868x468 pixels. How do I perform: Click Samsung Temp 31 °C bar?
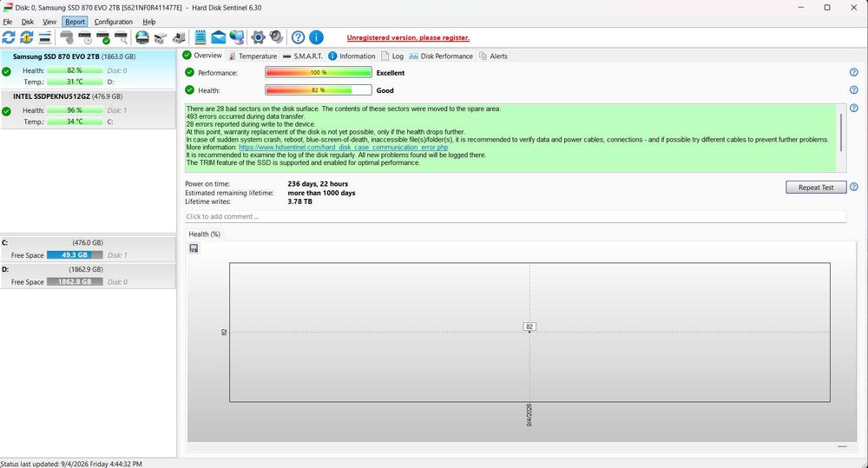click(75, 82)
